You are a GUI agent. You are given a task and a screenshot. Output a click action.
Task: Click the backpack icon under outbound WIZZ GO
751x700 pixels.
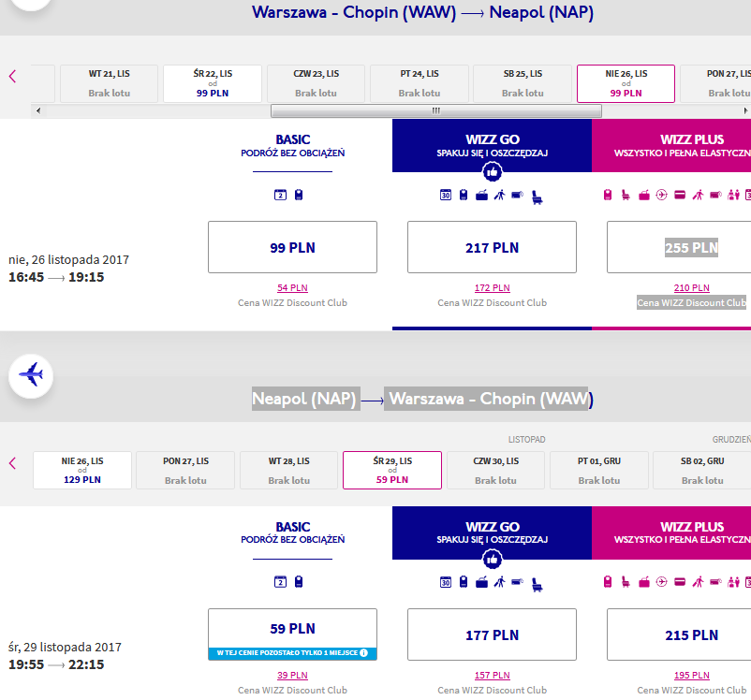pos(464,195)
